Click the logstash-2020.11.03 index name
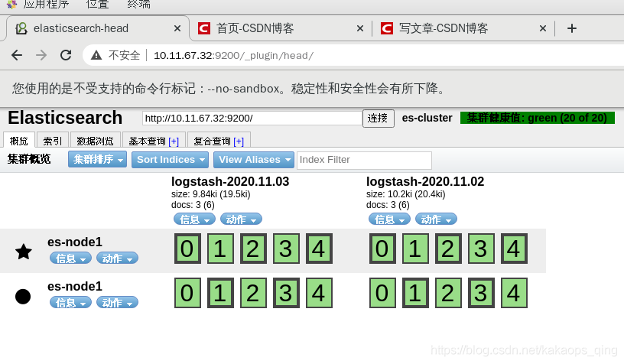Viewport: 624px width, 364px height. pos(230,182)
